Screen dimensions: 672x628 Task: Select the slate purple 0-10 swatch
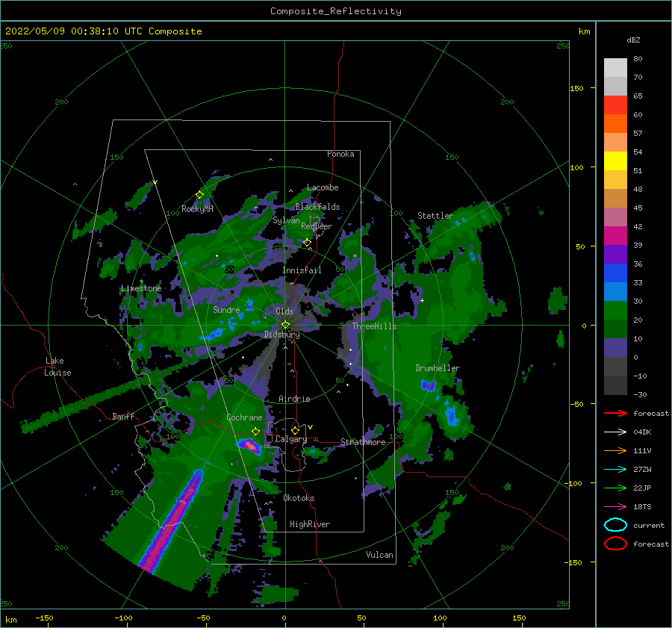(615, 347)
